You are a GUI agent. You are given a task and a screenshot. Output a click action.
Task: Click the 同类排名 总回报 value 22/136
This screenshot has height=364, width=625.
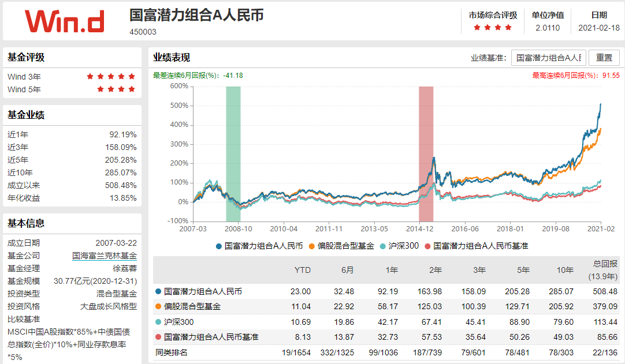pyautogui.click(x=605, y=352)
